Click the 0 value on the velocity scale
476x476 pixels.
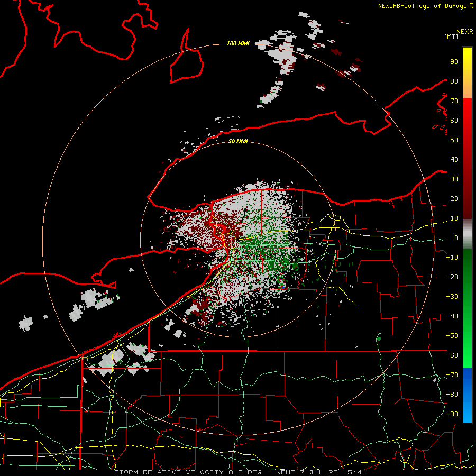pos(456,238)
